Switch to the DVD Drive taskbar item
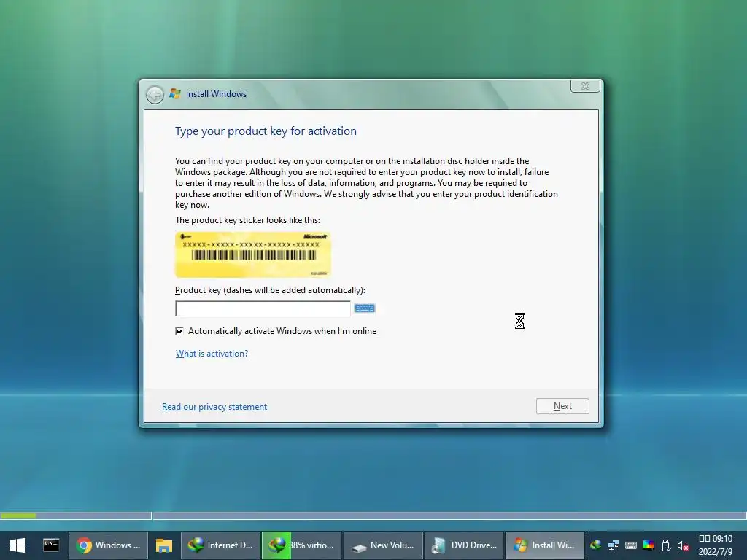This screenshot has width=747, height=560. coord(464,545)
